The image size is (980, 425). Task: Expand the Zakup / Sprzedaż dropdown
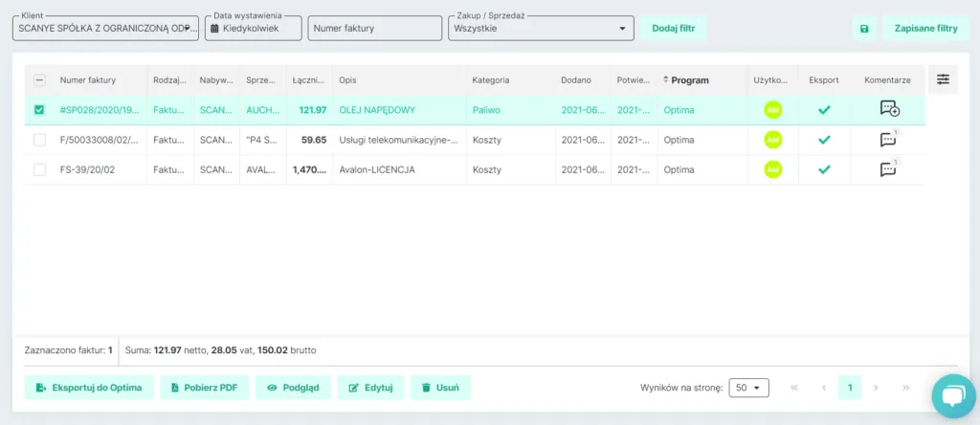541,28
